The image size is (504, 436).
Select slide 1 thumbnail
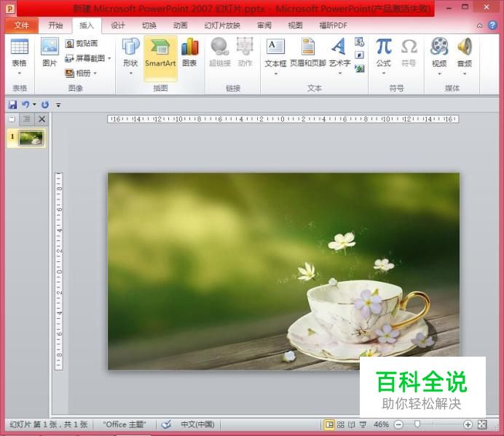(x=31, y=138)
